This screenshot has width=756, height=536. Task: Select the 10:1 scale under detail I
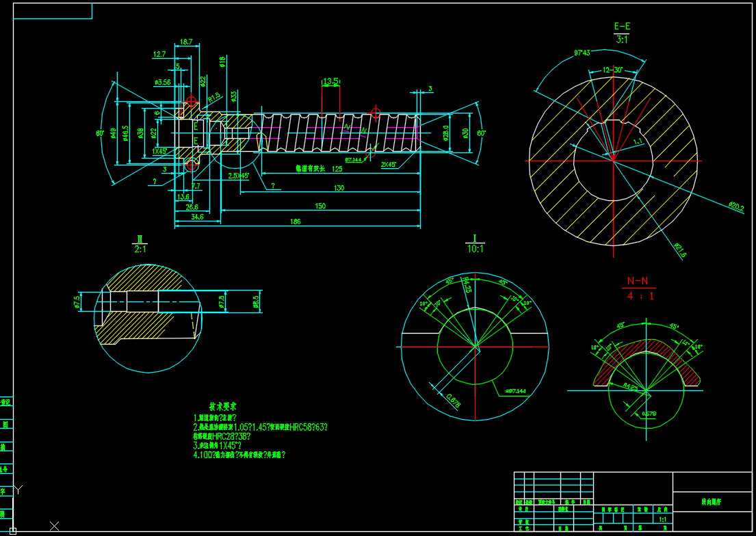[x=475, y=249]
